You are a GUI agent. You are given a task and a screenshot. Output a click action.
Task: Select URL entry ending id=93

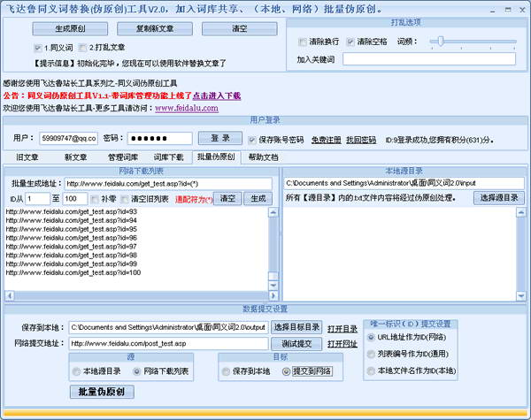[x=72, y=212]
